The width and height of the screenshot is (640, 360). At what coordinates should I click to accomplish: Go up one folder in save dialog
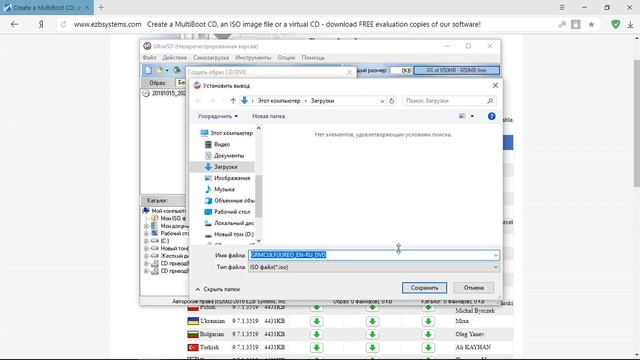click(x=233, y=101)
